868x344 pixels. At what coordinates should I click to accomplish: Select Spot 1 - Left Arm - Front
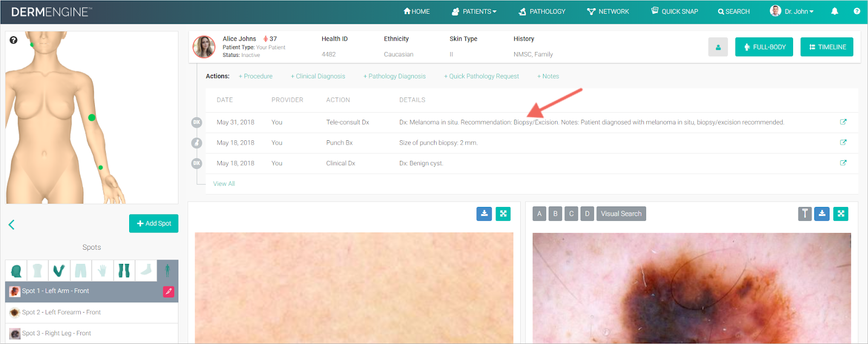(92, 291)
